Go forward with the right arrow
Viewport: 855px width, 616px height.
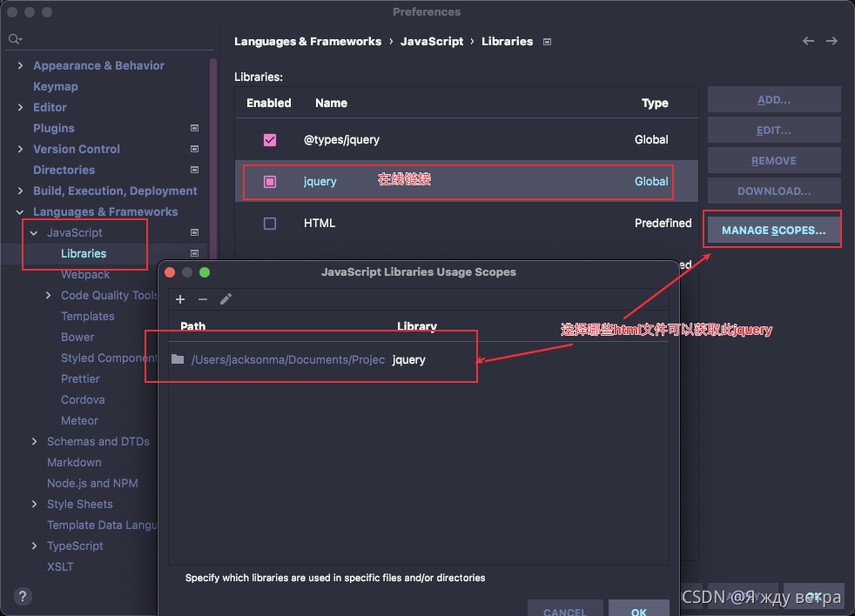point(831,41)
